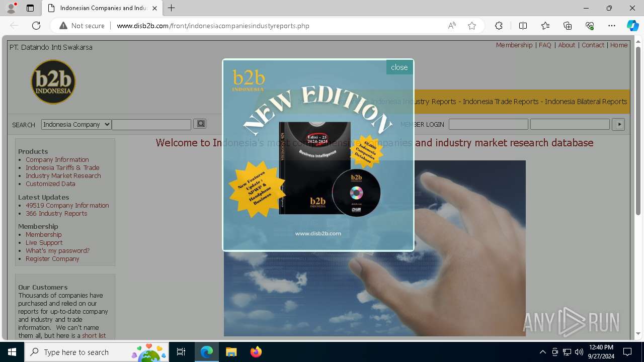Image resolution: width=644 pixels, height=362 pixels.
Task: Open a new browser tab
Action: (172, 8)
